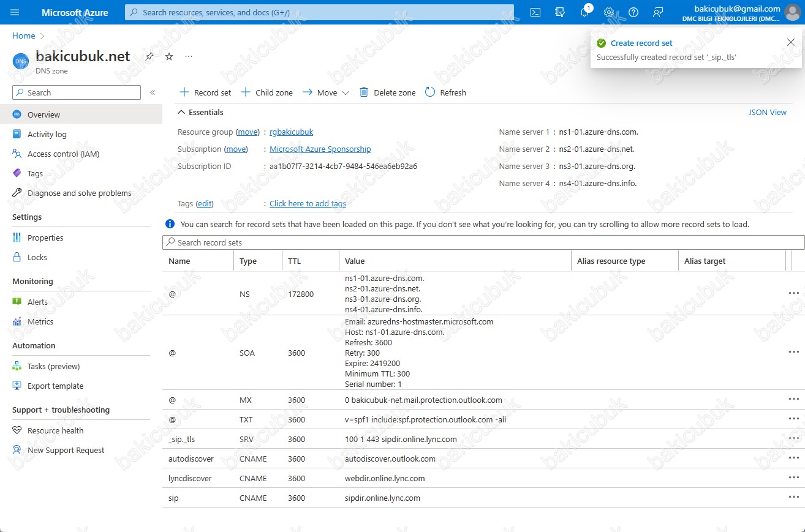805x532 pixels.
Task: Collapse the left sidebar with the double chevron
Action: pyautogui.click(x=153, y=92)
